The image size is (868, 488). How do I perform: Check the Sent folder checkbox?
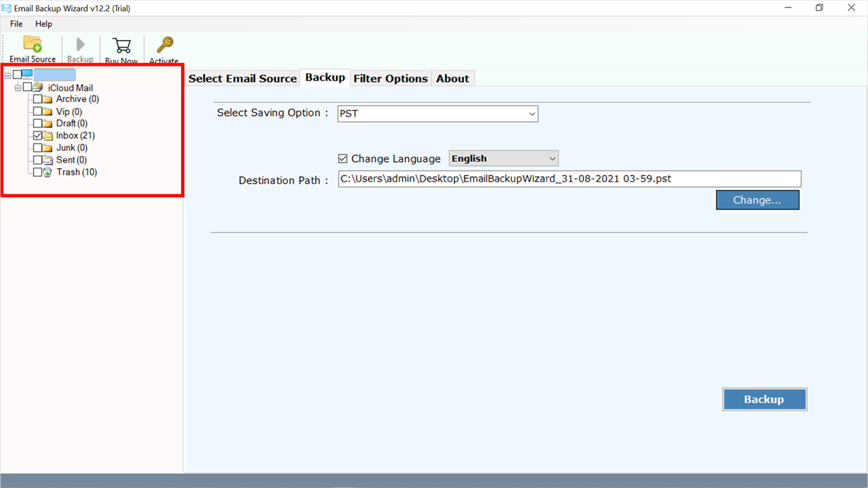point(38,160)
